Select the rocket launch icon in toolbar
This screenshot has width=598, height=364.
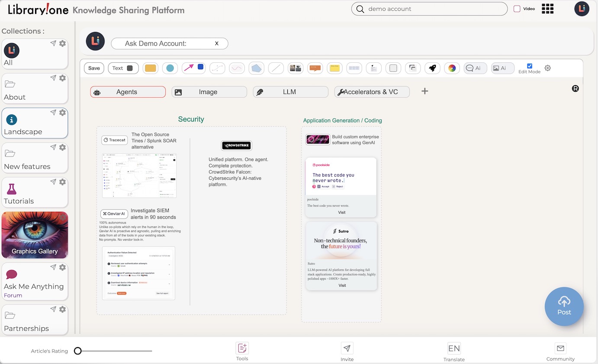pos(432,68)
